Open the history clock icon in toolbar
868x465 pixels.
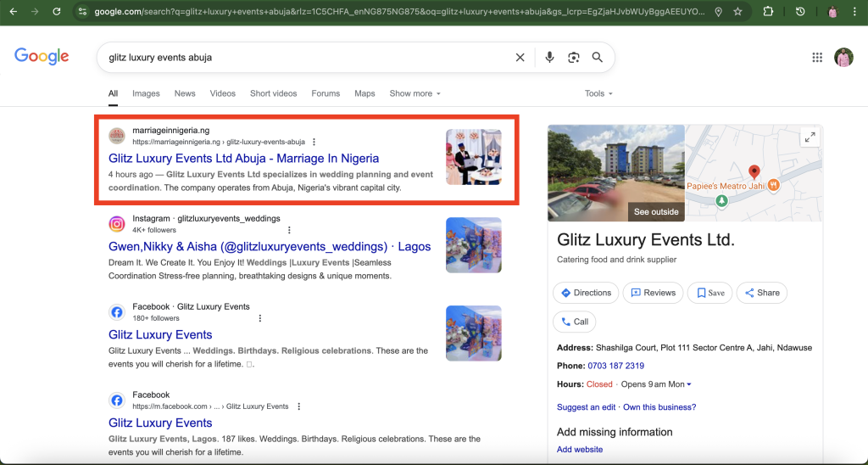[x=800, y=11]
